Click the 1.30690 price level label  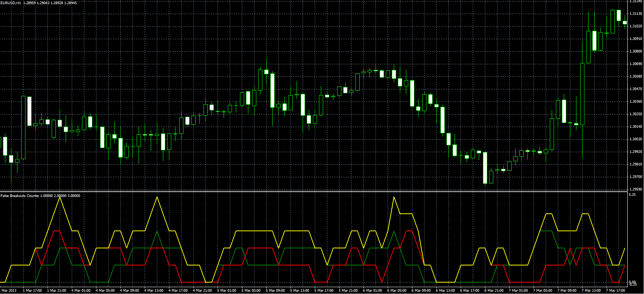pos(636,64)
